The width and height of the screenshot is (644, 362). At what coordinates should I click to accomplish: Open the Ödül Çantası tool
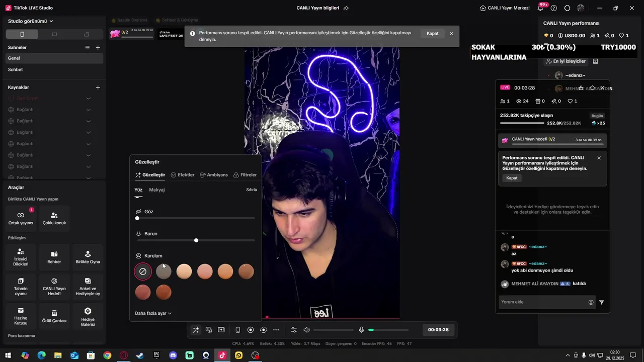(x=54, y=316)
